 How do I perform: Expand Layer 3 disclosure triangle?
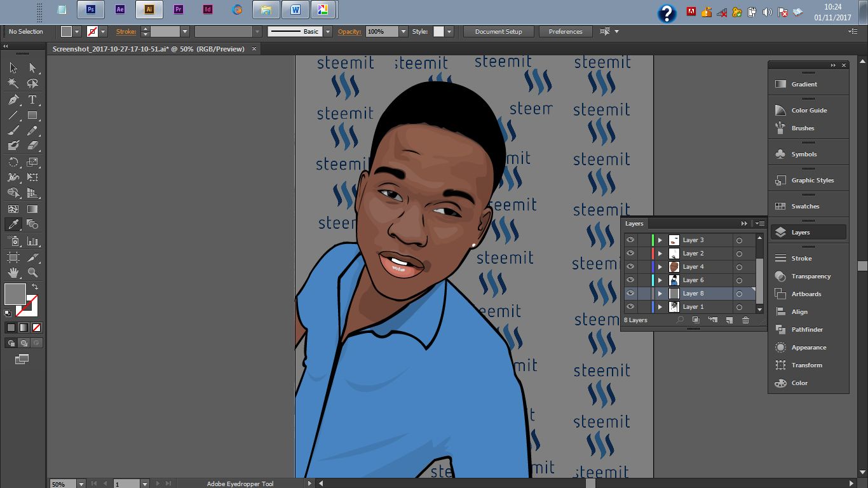pyautogui.click(x=660, y=240)
